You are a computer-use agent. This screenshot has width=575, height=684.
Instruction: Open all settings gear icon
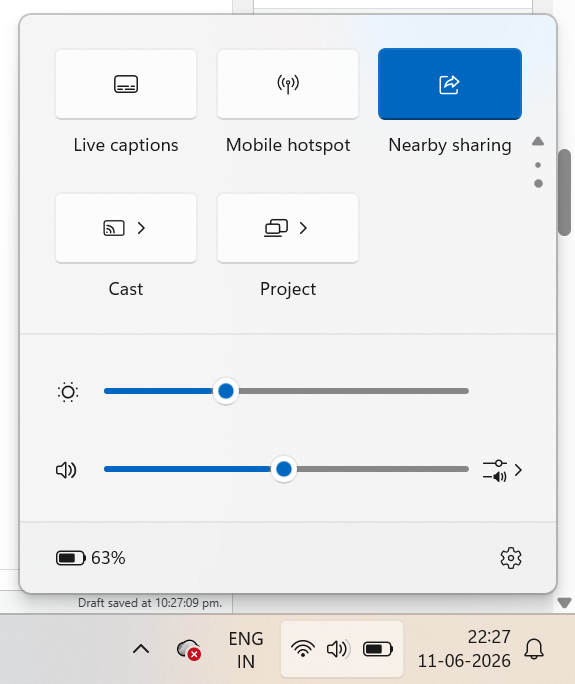click(x=510, y=557)
